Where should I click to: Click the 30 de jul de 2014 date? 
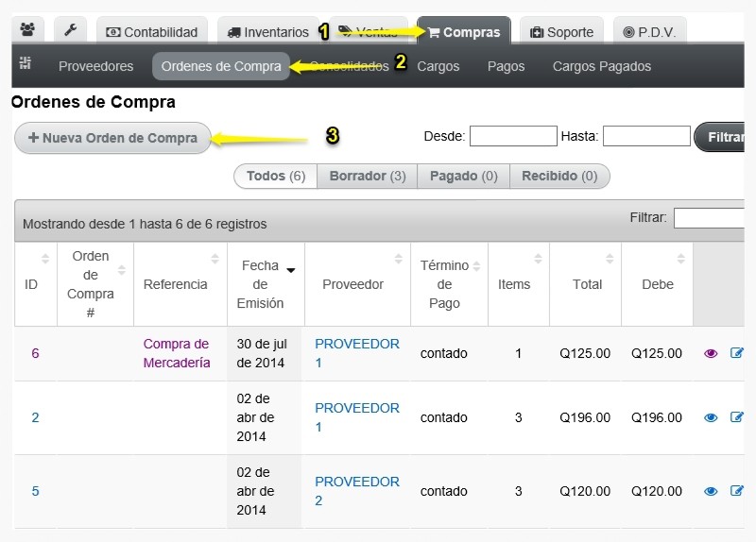pyautogui.click(x=262, y=353)
